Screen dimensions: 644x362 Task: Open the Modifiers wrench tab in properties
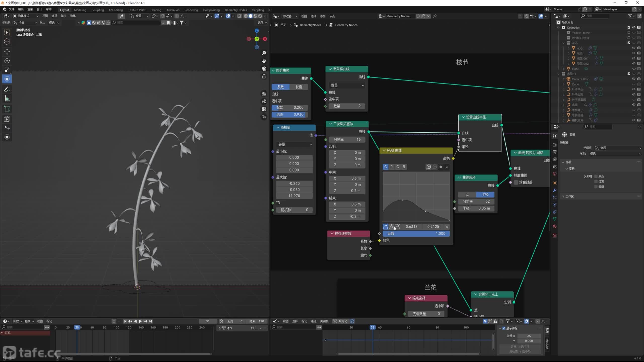[x=555, y=190]
